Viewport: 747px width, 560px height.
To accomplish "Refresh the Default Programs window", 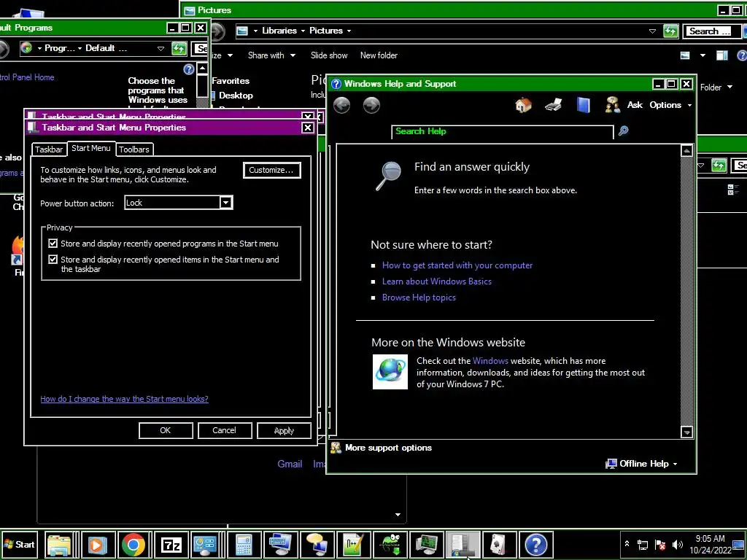I will tap(179, 49).
